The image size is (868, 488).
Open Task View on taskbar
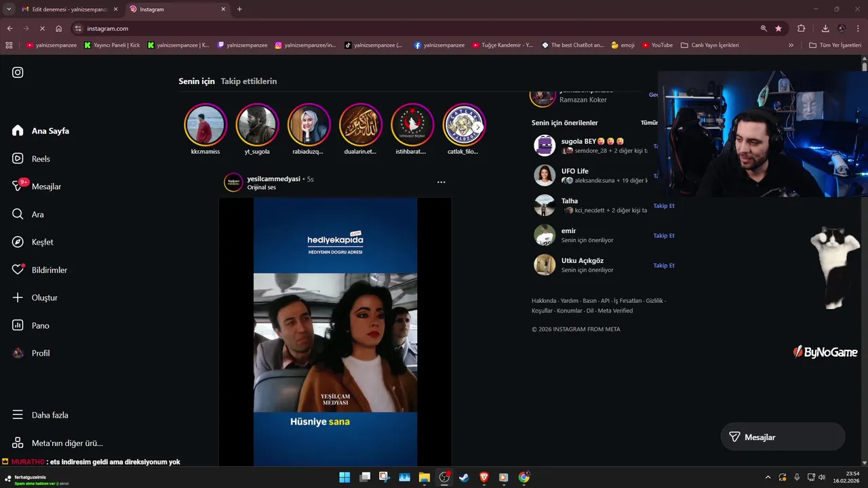[365, 477]
